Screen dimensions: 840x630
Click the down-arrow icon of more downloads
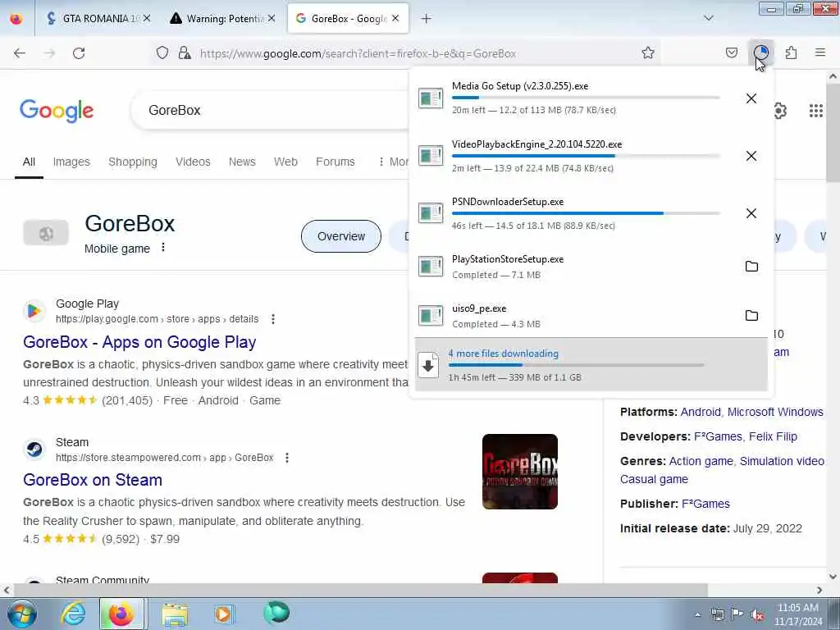(x=428, y=365)
